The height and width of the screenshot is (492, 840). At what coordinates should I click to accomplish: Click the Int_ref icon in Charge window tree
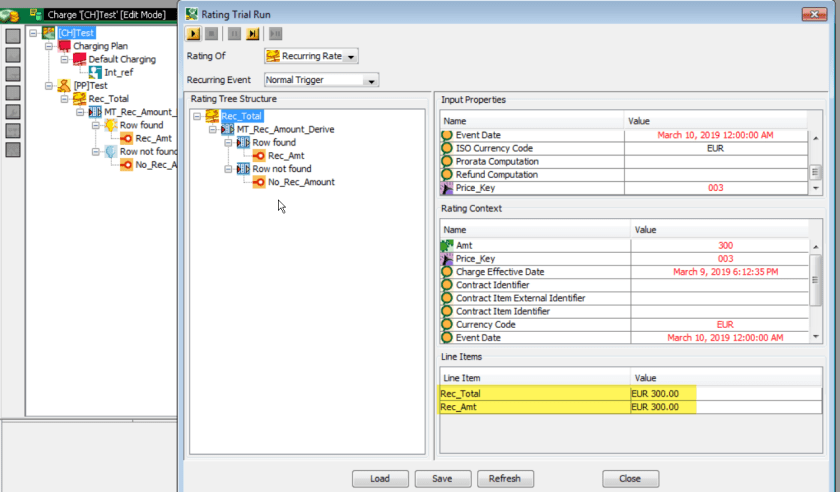(x=95, y=72)
